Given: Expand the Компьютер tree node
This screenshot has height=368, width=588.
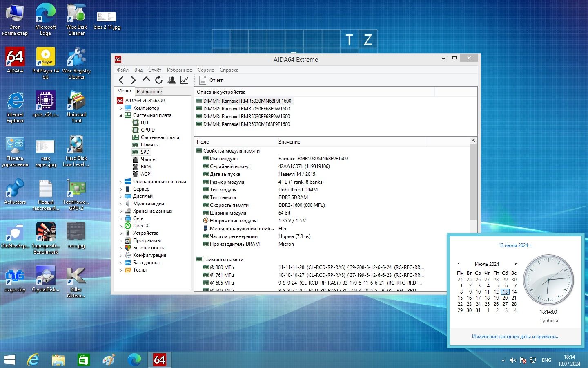Looking at the screenshot, I should pos(120,108).
